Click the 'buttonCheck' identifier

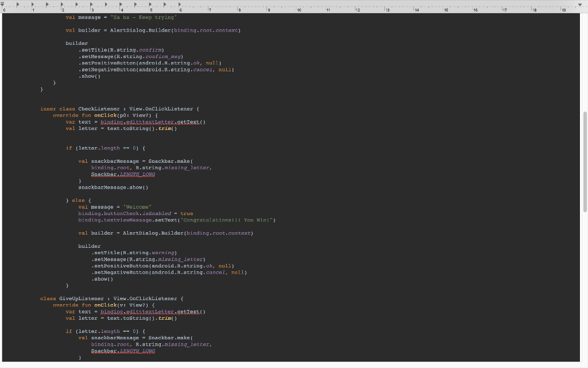coord(121,214)
